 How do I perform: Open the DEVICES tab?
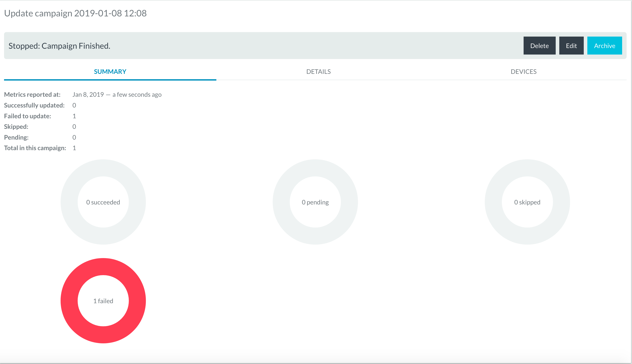tap(523, 72)
